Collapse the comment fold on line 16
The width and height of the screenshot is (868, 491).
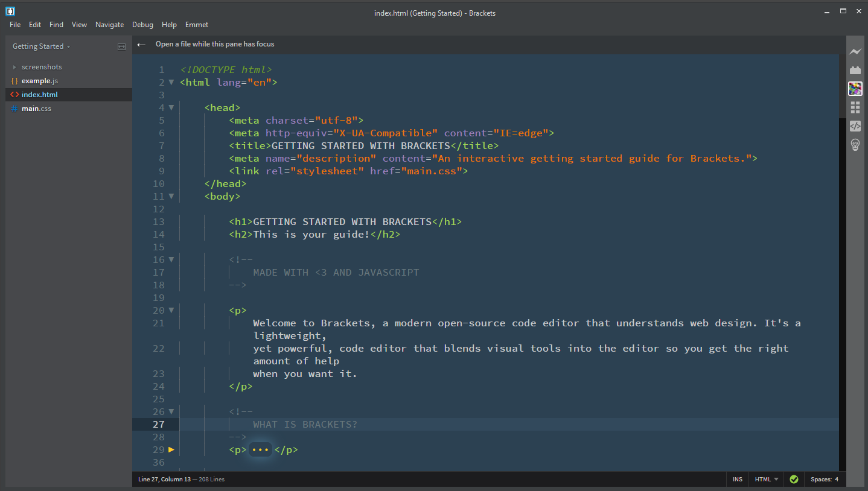coord(171,260)
